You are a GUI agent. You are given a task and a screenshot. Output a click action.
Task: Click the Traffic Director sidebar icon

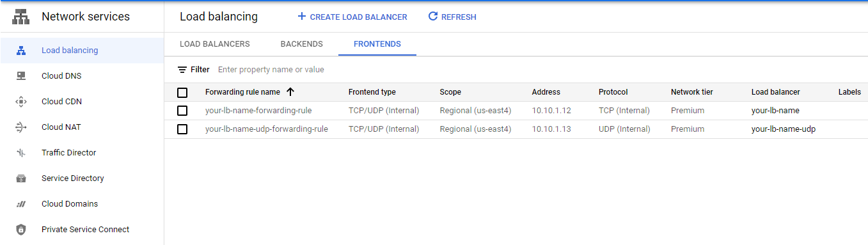click(21, 153)
